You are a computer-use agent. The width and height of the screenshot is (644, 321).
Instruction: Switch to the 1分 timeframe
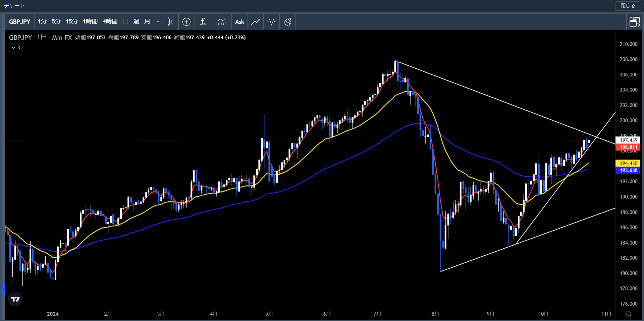point(42,22)
